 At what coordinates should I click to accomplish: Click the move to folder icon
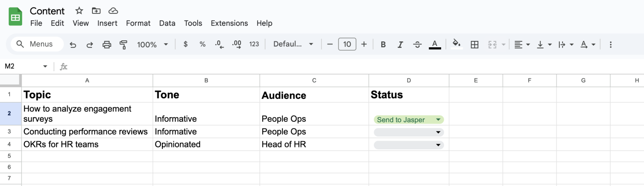tap(96, 11)
